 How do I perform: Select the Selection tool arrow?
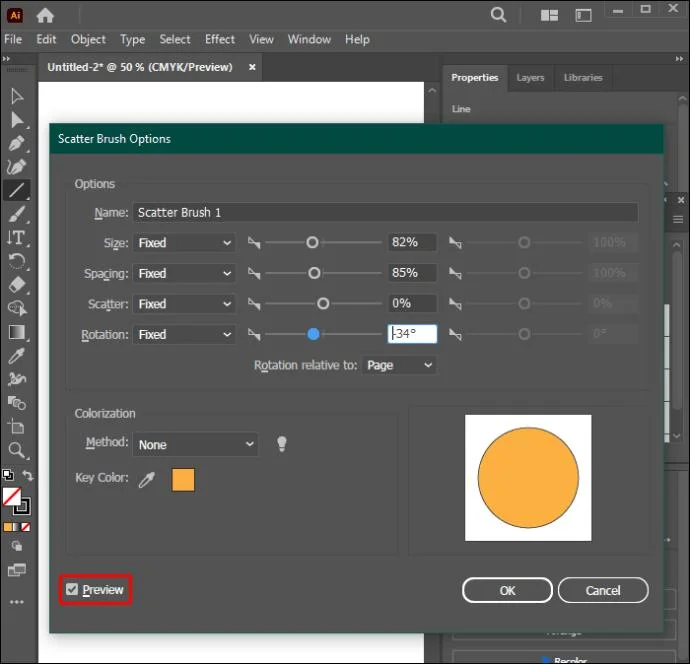click(17, 96)
